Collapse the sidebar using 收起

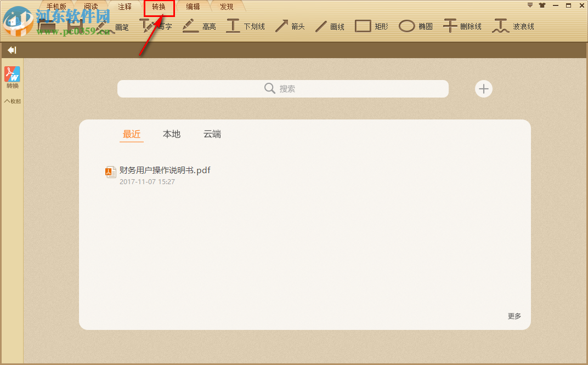(12, 101)
